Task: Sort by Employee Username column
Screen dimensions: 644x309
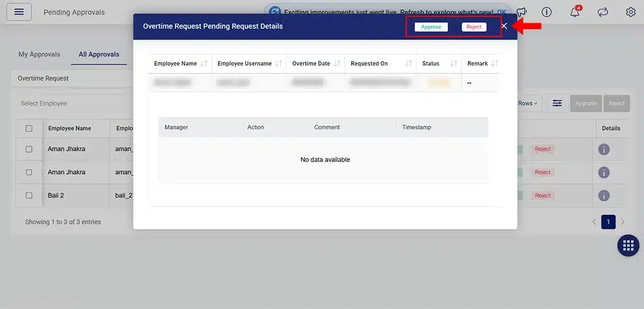Action: [279, 63]
